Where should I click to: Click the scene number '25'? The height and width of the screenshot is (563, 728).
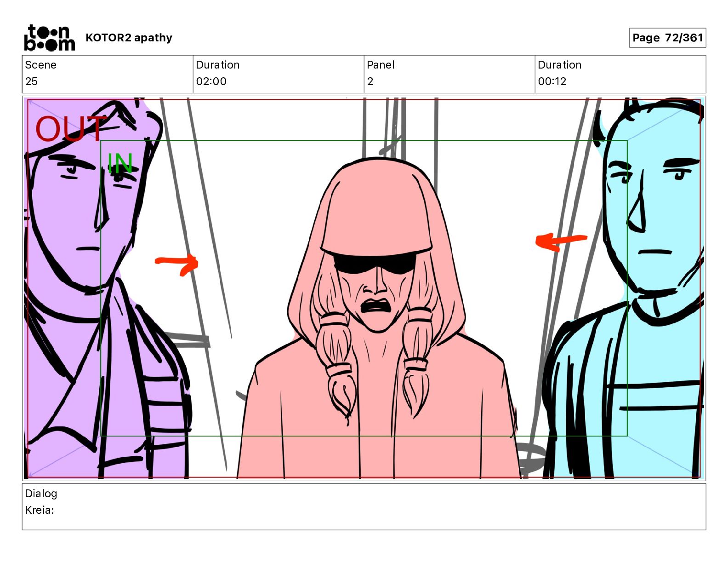coord(31,81)
